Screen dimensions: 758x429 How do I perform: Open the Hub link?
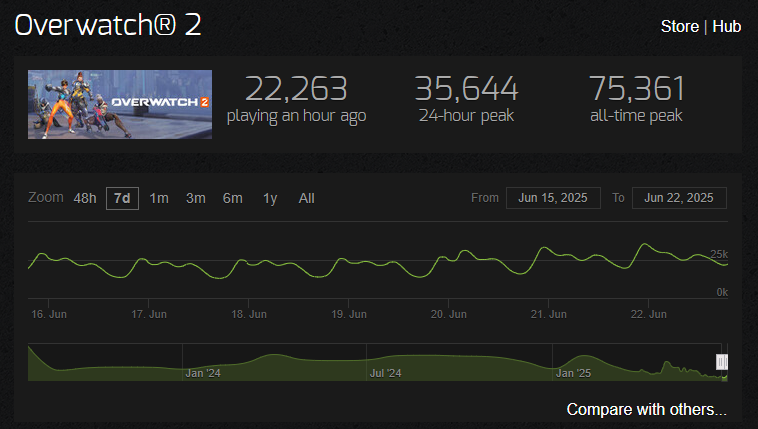pyautogui.click(x=727, y=26)
